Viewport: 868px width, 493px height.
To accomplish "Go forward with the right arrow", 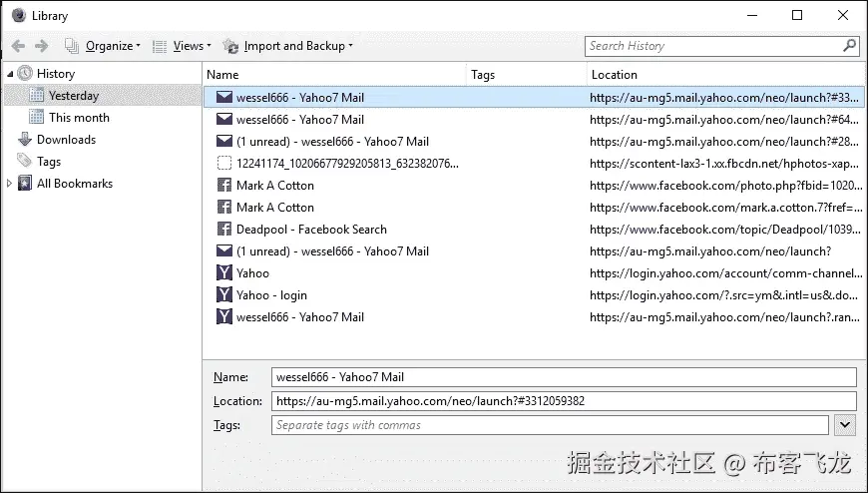I will [x=42, y=46].
